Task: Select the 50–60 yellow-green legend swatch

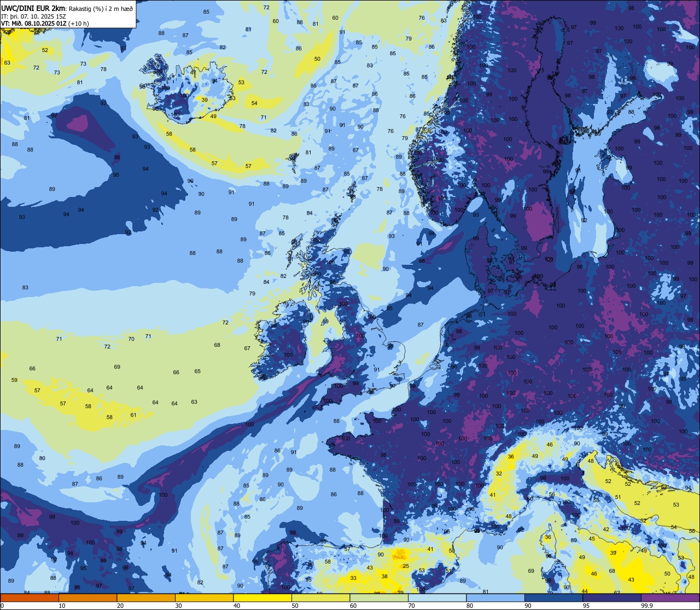Action: click(x=320, y=597)
